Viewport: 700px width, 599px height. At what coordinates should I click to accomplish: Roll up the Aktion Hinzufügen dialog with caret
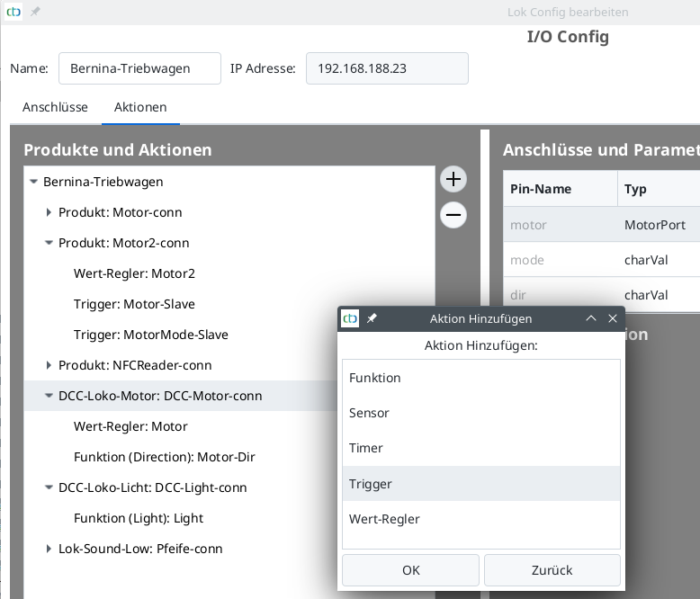(591, 318)
